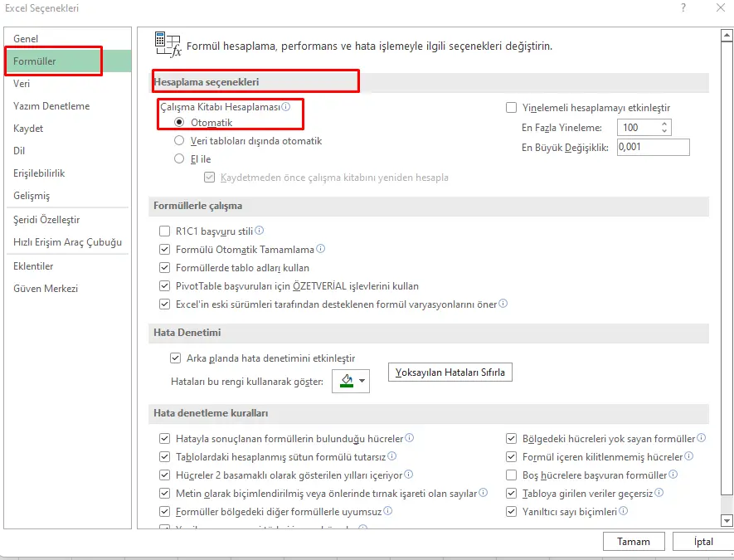
Task: Enable Yinelemeli hesaplamayı etkinleştir checkbox
Action: (512, 108)
